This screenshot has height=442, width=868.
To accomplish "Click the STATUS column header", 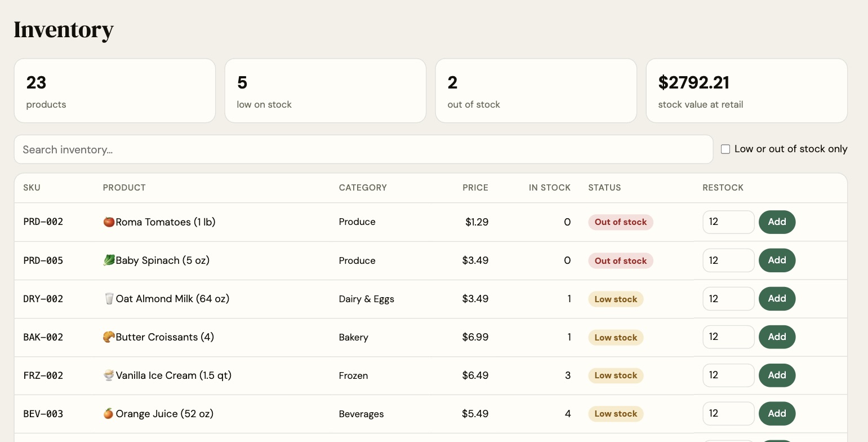I will [604, 188].
